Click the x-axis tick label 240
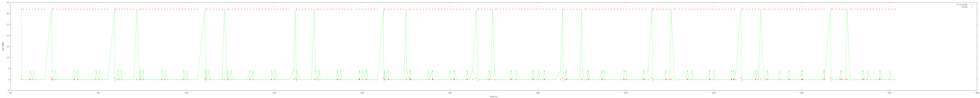 (802, 93)
